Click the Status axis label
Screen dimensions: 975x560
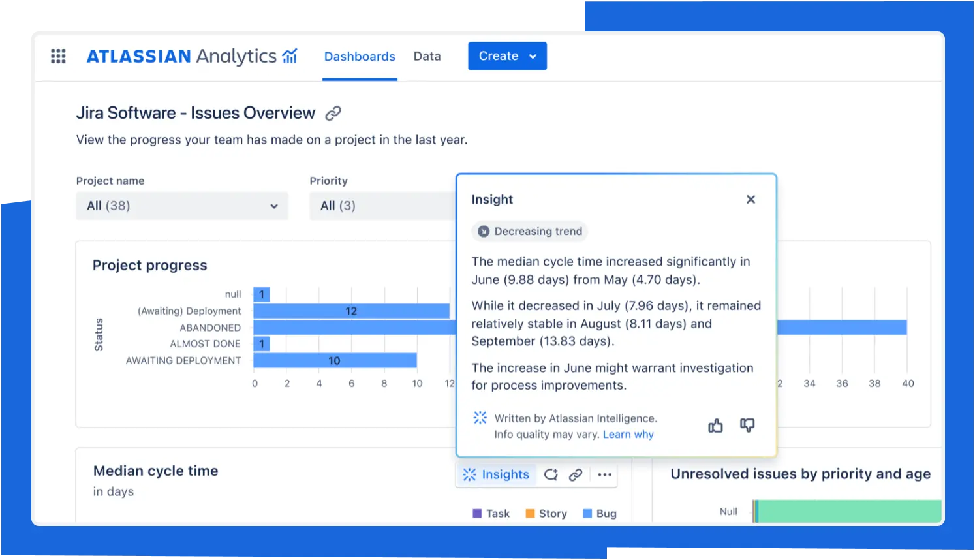(99, 335)
